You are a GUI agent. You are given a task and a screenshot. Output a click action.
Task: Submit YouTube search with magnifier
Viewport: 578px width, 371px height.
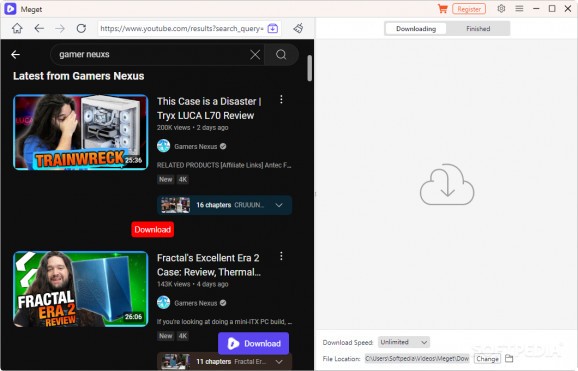(x=281, y=55)
